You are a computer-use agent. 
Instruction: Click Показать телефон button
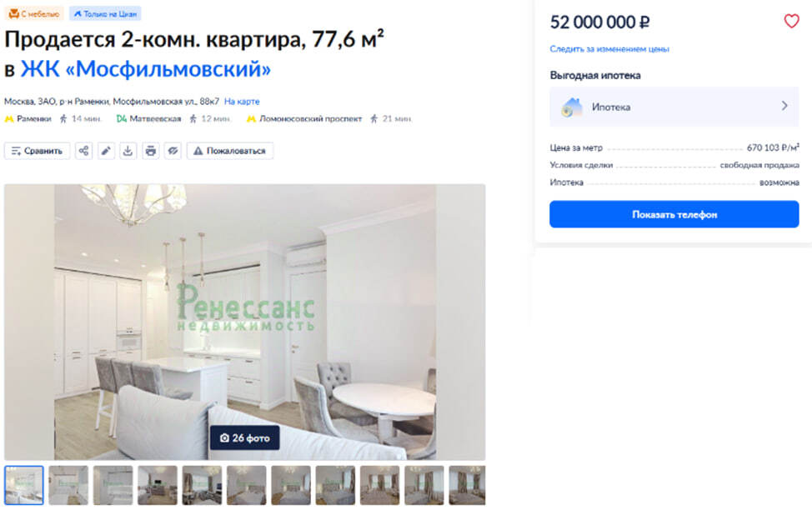pyautogui.click(x=674, y=214)
